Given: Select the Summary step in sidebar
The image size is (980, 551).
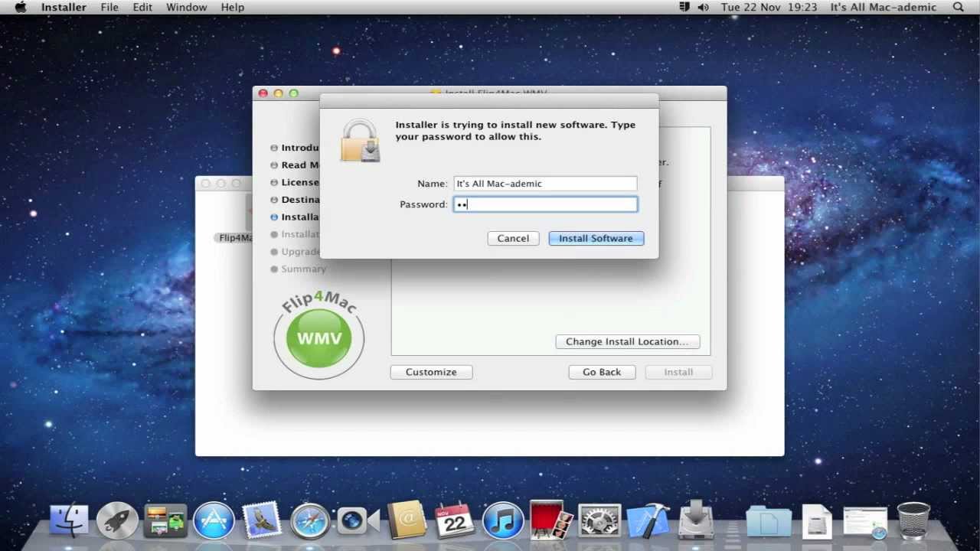Looking at the screenshot, I should 299,269.
